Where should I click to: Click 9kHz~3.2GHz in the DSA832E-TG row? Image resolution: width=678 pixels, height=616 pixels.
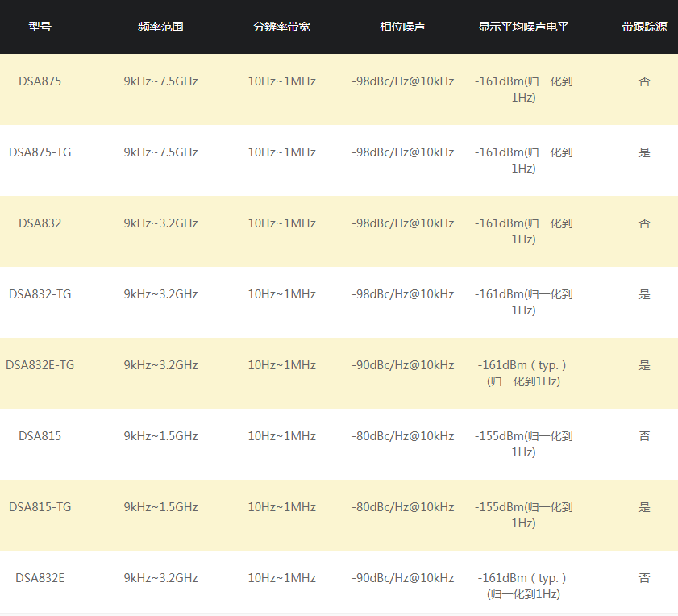coord(161,365)
